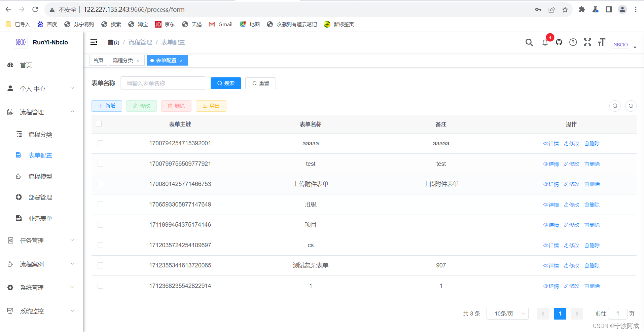This screenshot has width=644, height=332.
Task: Click the NBCIO user avatar
Action: [620, 44]
